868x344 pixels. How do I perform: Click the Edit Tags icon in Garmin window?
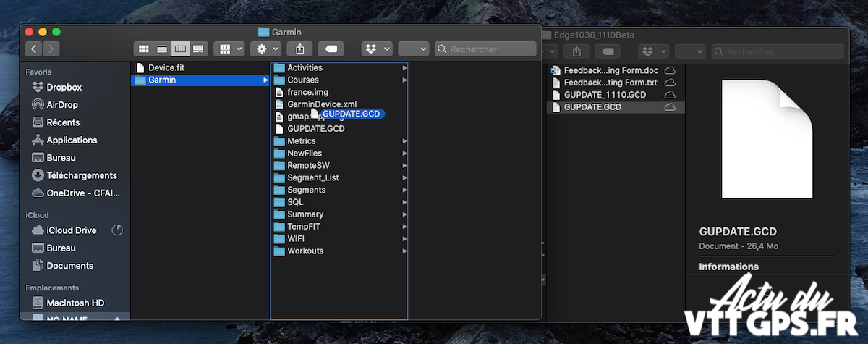[x=331, y=49]
